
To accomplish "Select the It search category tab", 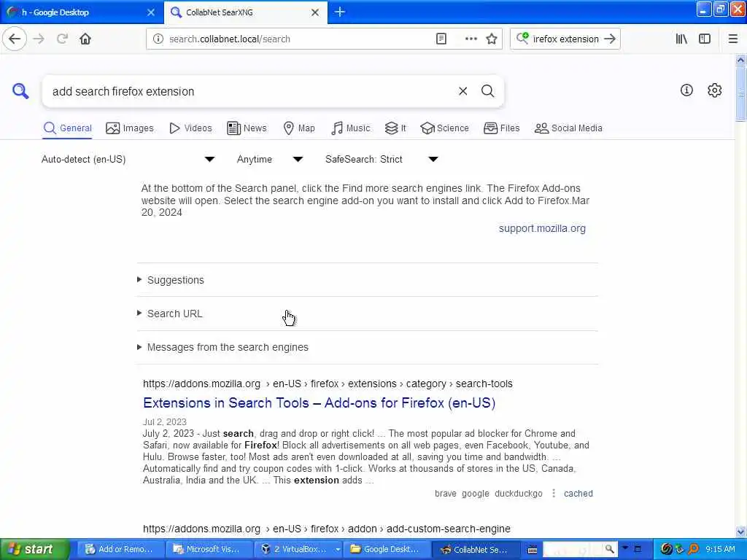I will coord(395,128).
